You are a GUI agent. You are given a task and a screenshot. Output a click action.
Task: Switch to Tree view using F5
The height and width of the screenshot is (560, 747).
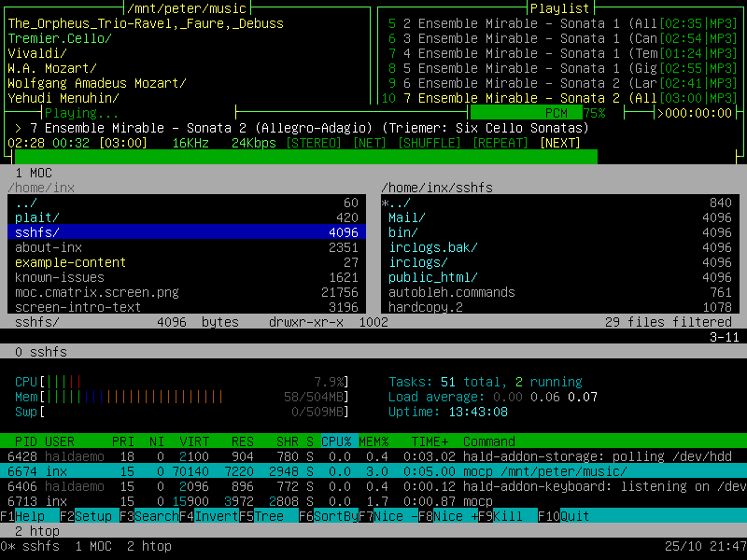[x=268, y=516]
